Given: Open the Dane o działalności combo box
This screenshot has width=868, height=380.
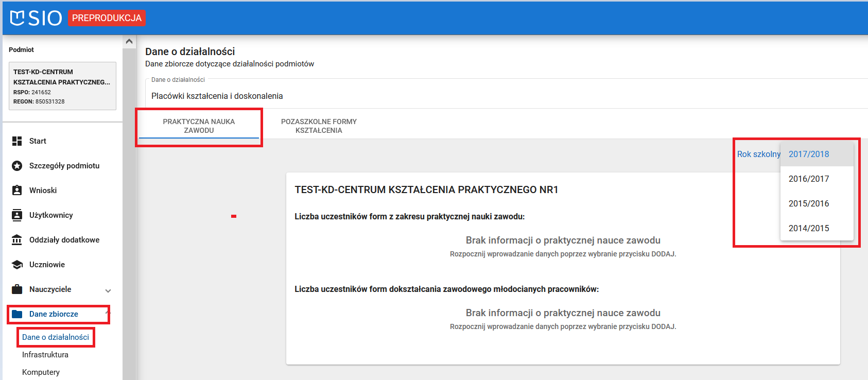Looking at the screenshot, I should pos(505,96).
